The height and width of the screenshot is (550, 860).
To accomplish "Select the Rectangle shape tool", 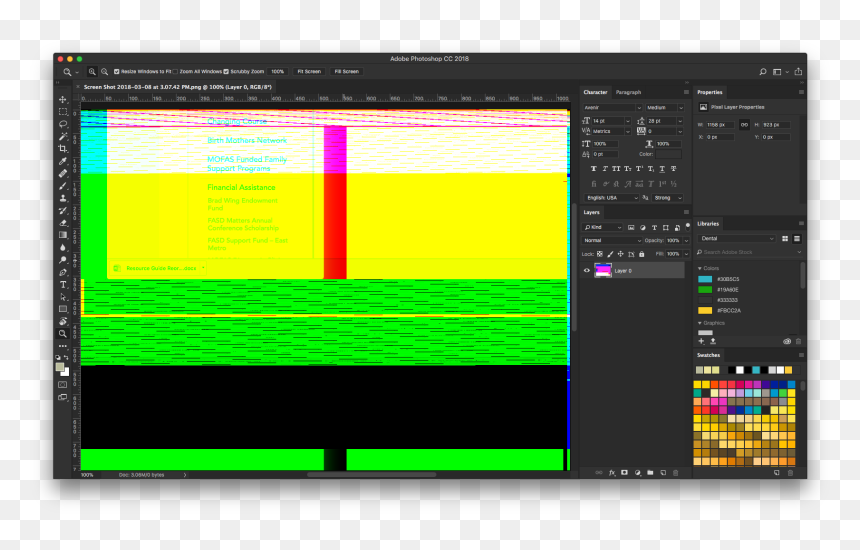I will point(63,309).
